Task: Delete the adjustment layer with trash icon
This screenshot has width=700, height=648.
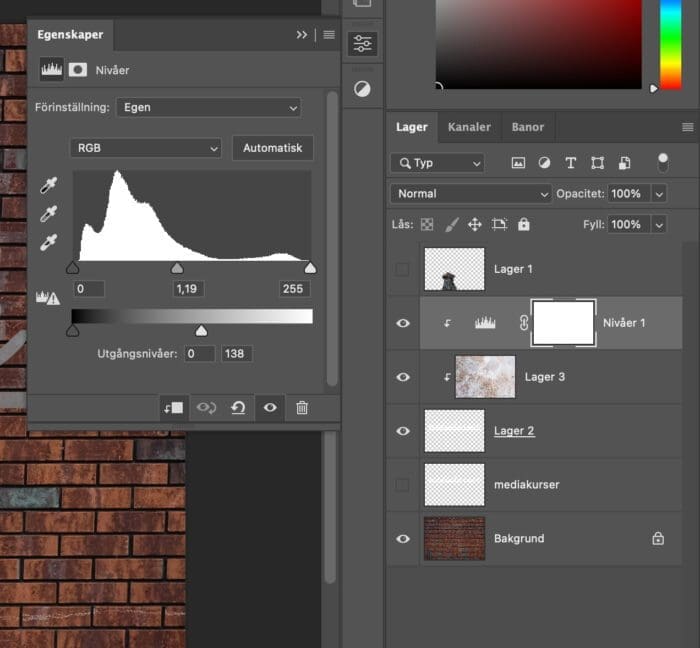Action: coord(302,407)
